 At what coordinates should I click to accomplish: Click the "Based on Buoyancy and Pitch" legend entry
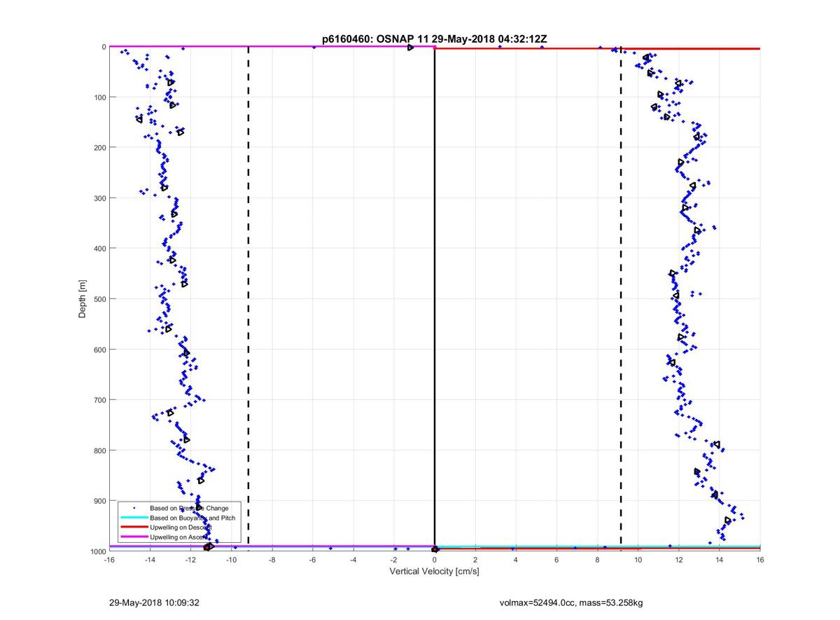[192, 518]
